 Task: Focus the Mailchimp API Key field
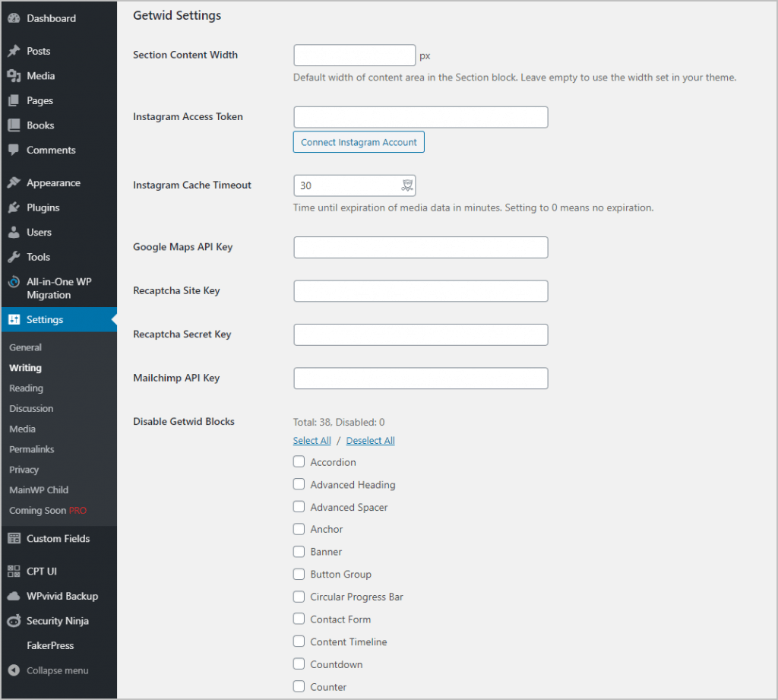click(x=421, y=379)
